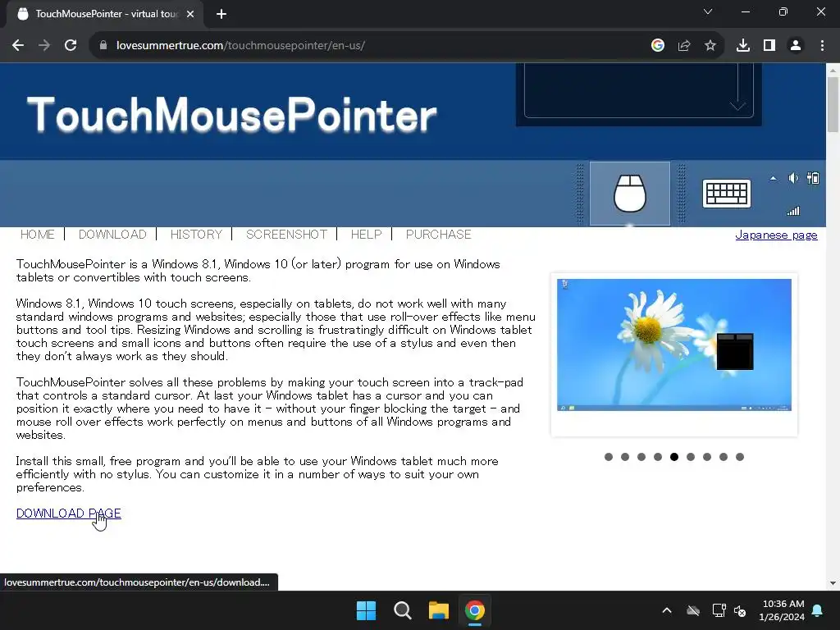
Task: Click the small up arrow in banner
Action: pyautogui.click(x=773, y=178)
